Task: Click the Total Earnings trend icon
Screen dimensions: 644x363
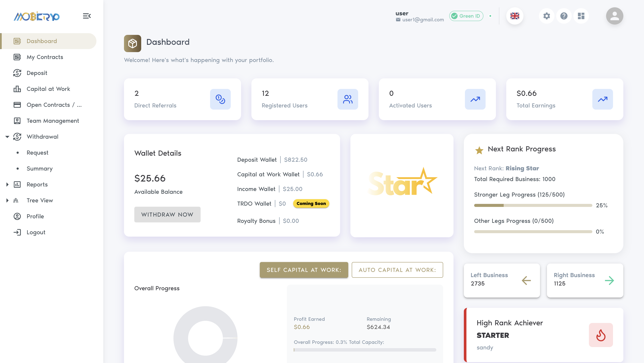Action: (602, 99)
